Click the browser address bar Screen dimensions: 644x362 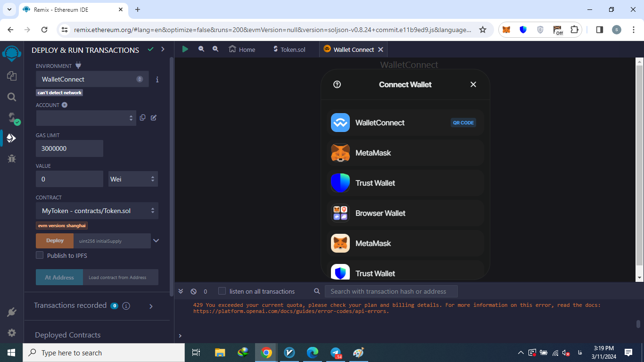pyautogui.click(x=272, y=30)
